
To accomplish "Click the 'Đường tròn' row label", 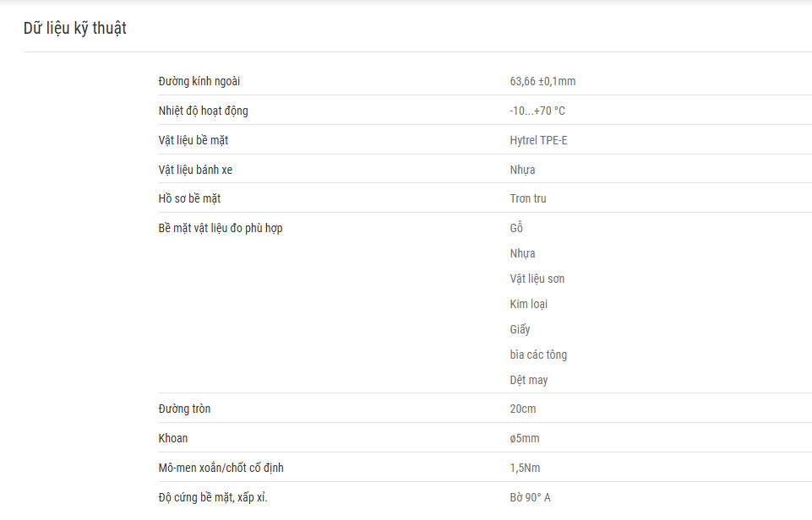I will point(184,409).
